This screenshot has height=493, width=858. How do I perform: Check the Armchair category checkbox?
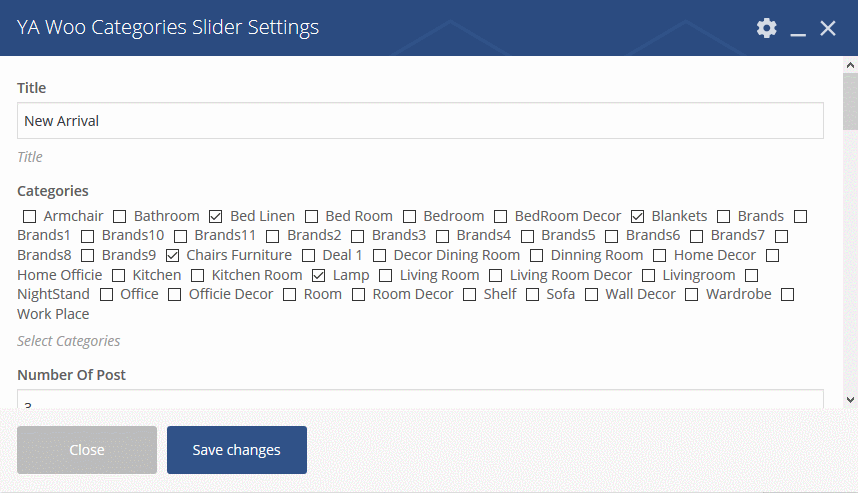[x=30, y=217]
